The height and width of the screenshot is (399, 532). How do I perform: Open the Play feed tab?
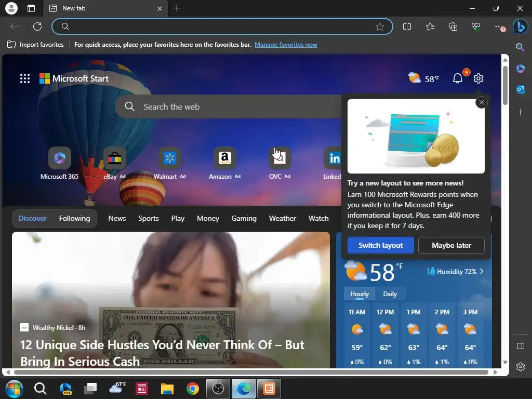click(x=178, y=218)
